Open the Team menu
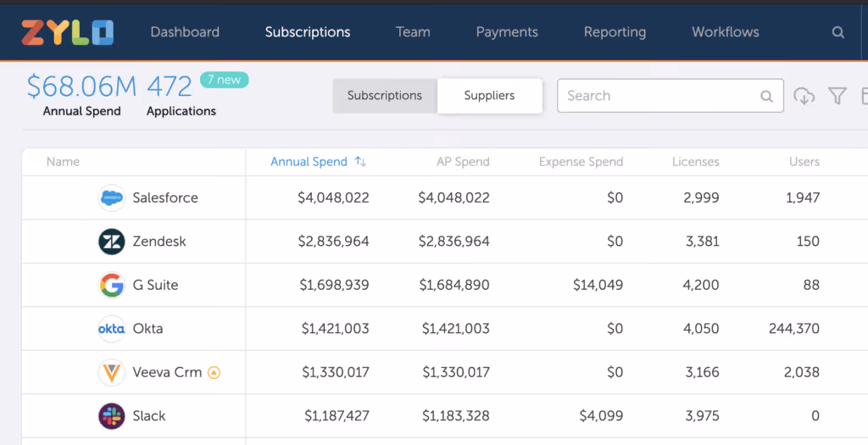 click(x=413, y=32)
